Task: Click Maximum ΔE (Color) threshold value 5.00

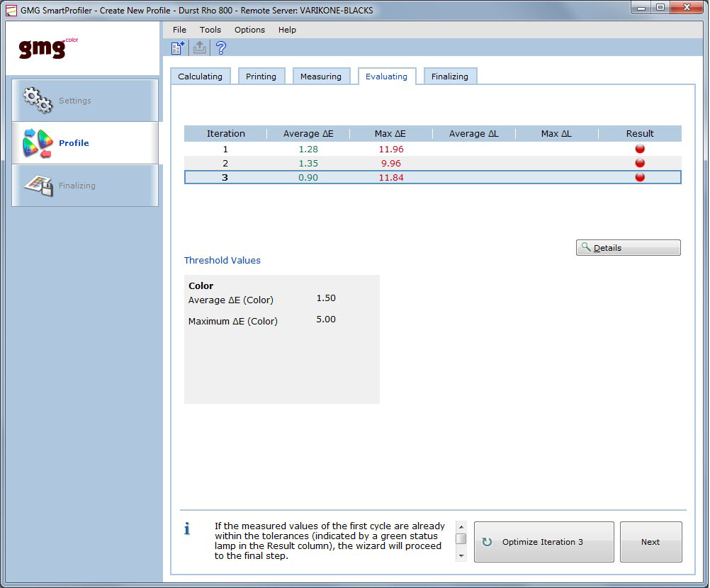Action: tap(326, 319)
